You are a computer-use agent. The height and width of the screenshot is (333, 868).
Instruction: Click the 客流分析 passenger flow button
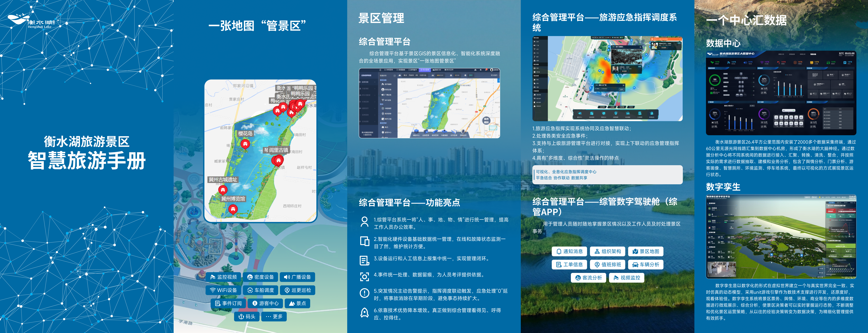point(588,278)
